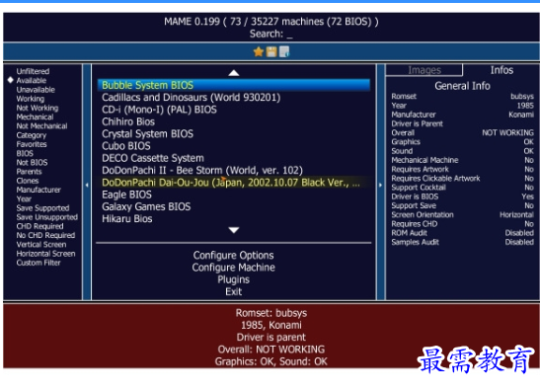This screenshot has width=540, height=392.
Task: Click the Samples Audit Disabled row
Action: point(463,242)
